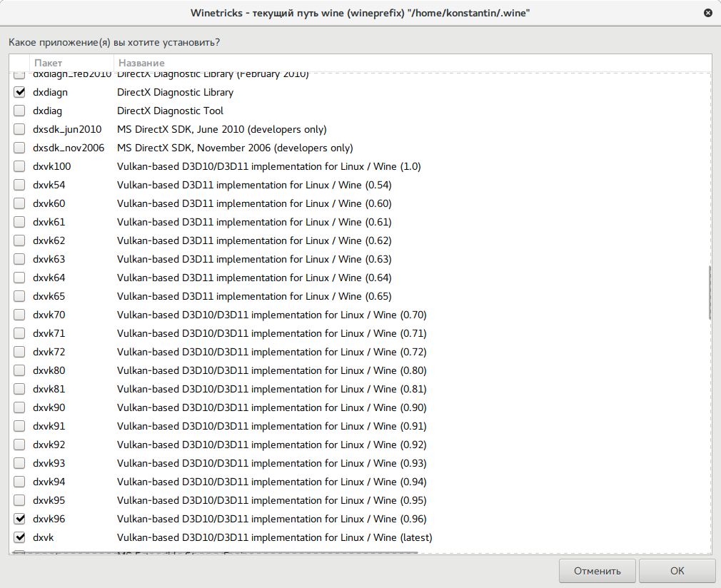721x588 pixels.
Task: Enable the dxvk61 checkbox
Action: 19,222
